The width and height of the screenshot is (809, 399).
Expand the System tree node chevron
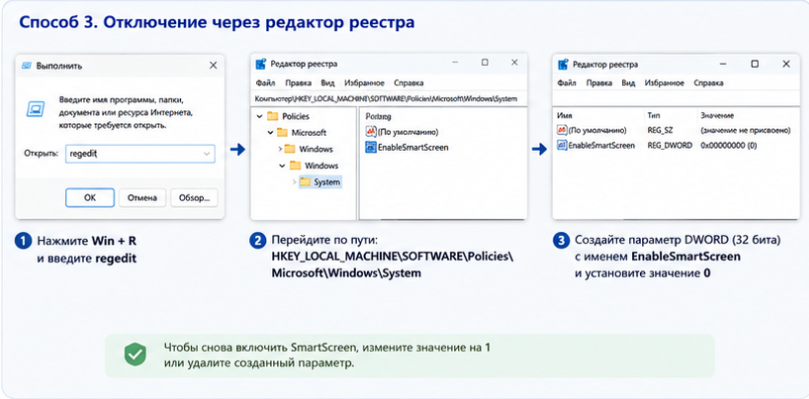click(294, 182)
